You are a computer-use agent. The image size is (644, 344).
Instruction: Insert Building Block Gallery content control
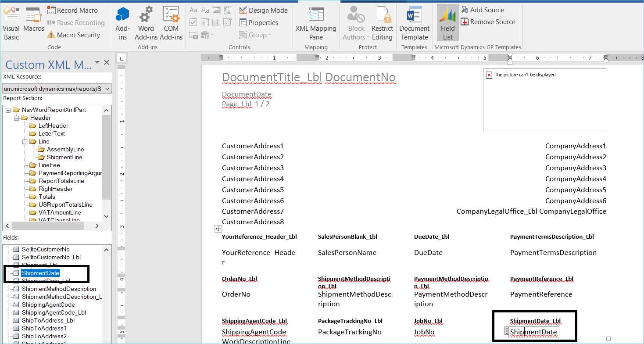228,10
